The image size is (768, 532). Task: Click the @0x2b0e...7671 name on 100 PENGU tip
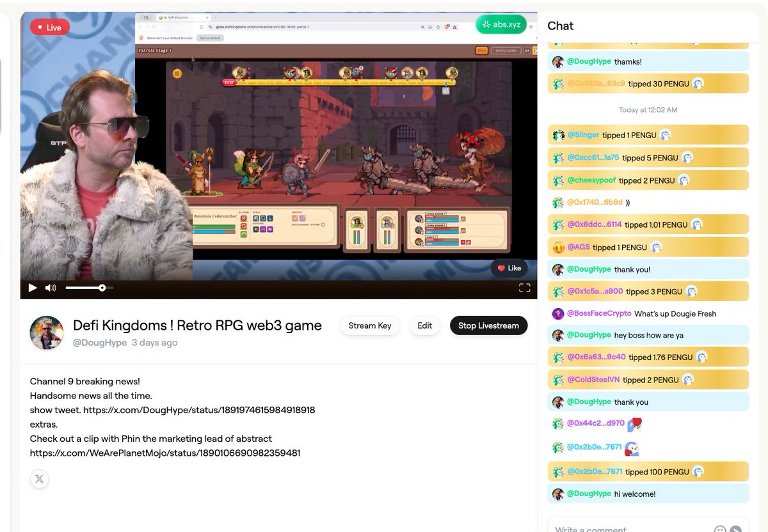pyautogui.click(x=595, y=472)
